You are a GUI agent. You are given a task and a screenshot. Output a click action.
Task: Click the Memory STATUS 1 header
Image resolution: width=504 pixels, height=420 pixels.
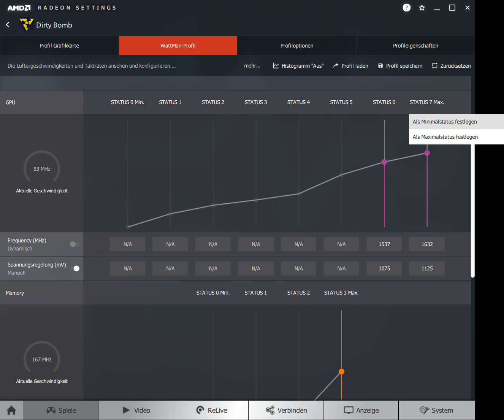pyautogui.click(x=256, y=293)
